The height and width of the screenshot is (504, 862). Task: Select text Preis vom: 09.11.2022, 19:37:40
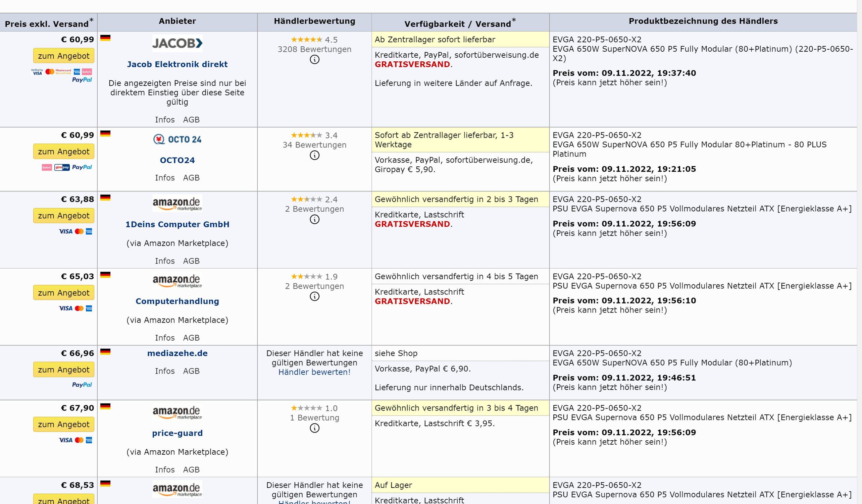click(x=624, y=73)
